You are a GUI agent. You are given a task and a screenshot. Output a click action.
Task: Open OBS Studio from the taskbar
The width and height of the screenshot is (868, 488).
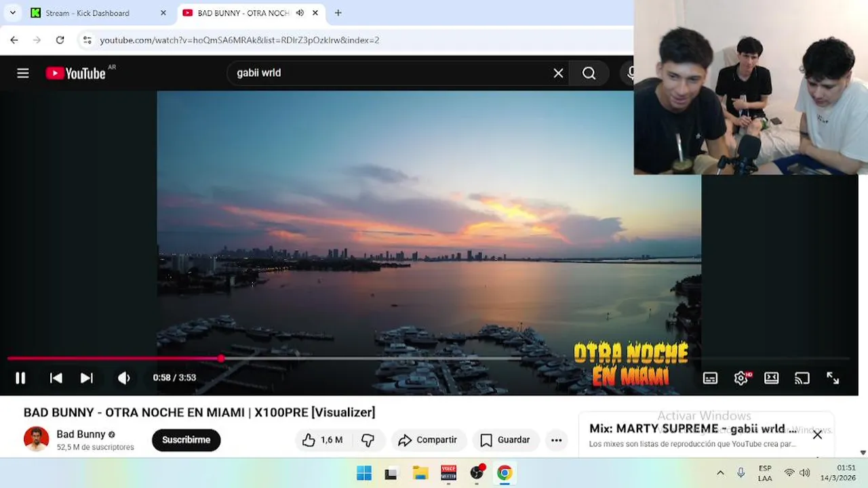(x=477, y=473)
